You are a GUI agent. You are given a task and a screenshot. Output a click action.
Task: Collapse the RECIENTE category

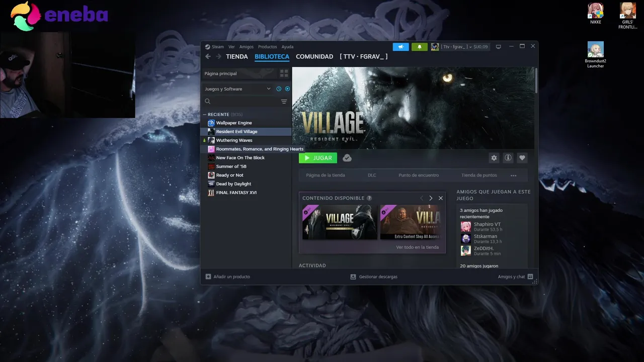tap(205, 115)
